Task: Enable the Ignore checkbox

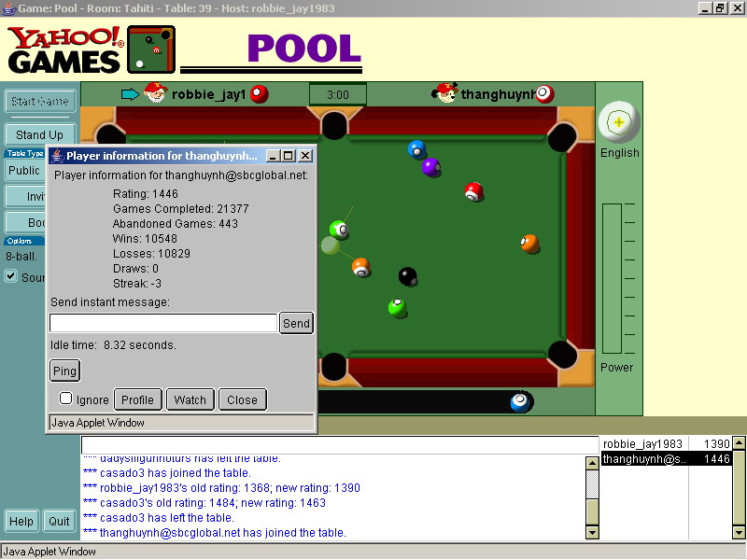Action: 66,399
